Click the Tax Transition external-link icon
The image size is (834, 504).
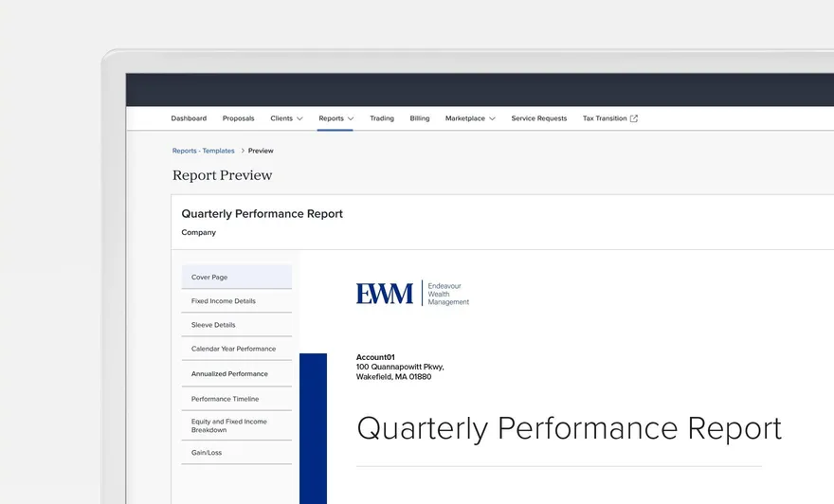[633, 118]
